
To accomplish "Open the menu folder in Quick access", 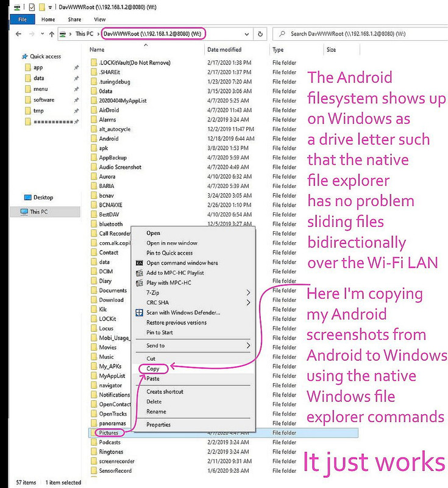I will tap(40, 89).
